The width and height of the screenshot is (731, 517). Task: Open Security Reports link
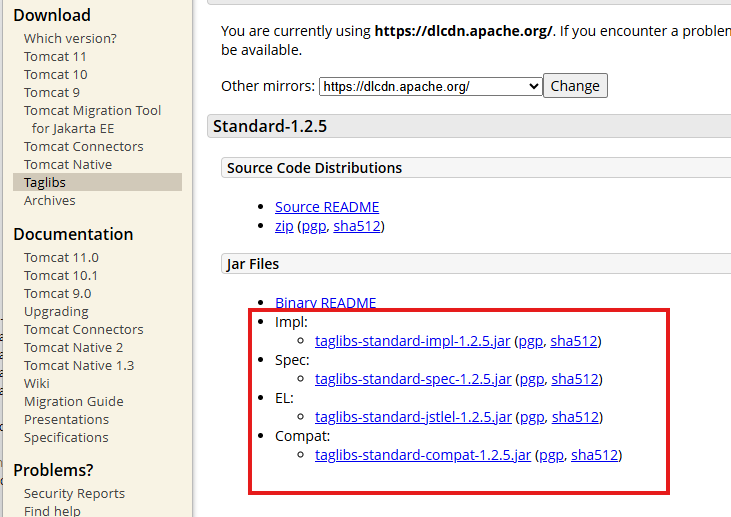(74, 493)
